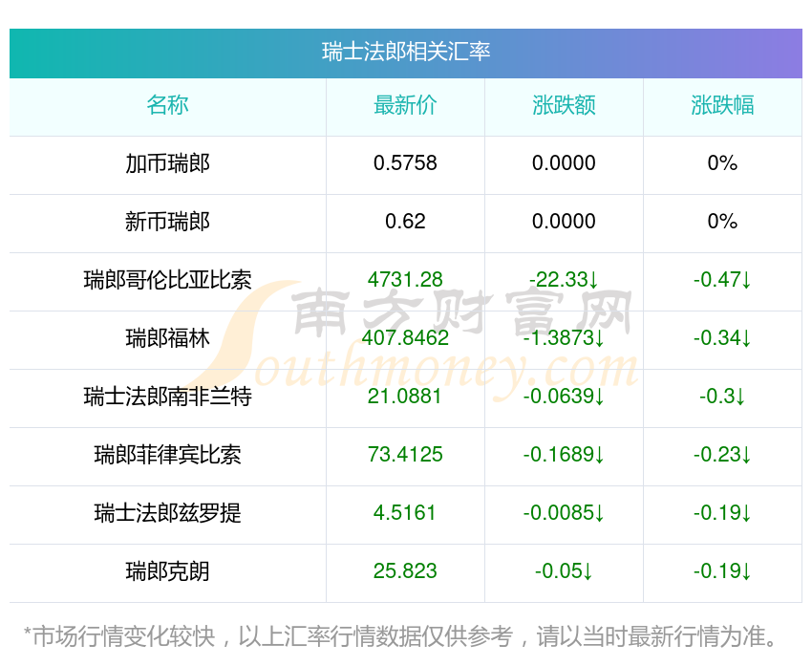The image size is (812, 666).
Task: Select the 瑞郎菲律宾比索 row name
Action: point(167,455)
